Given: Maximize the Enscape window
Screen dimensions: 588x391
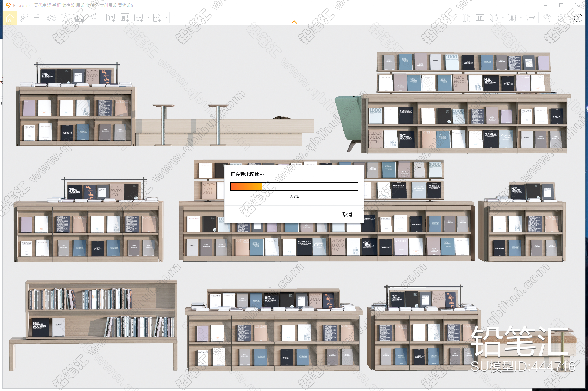Looking at the screenshot, I should (561, 5).
